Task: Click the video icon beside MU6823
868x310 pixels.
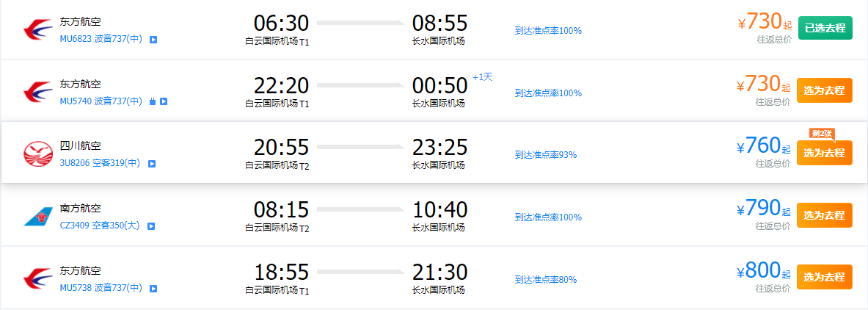Action: [153, 40]
